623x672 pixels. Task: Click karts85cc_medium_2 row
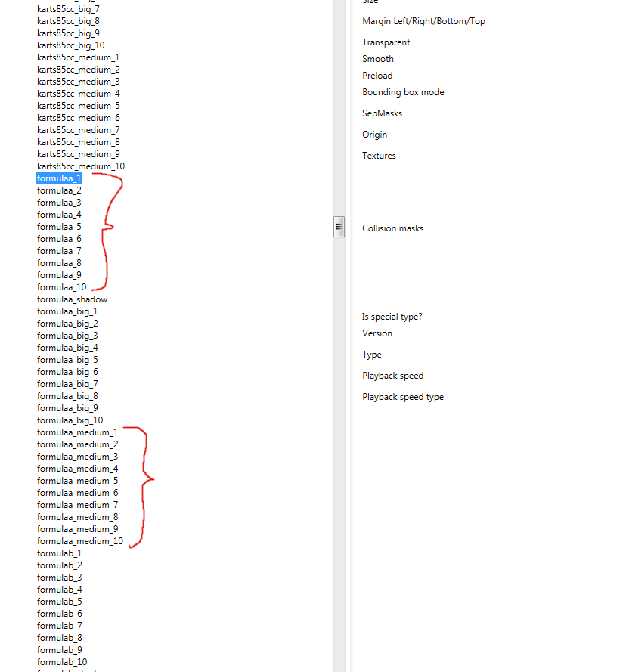pyautogui.click(x=79, y=70)
